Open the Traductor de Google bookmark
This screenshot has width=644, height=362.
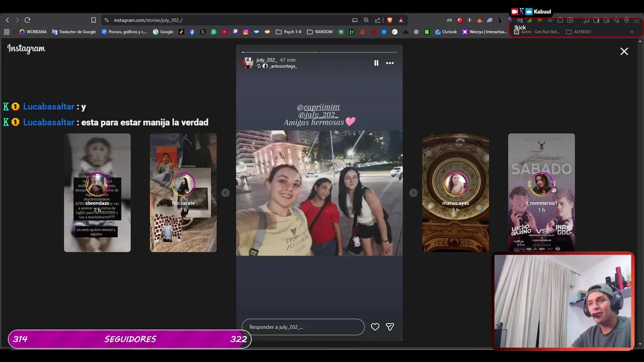[74, 32]
